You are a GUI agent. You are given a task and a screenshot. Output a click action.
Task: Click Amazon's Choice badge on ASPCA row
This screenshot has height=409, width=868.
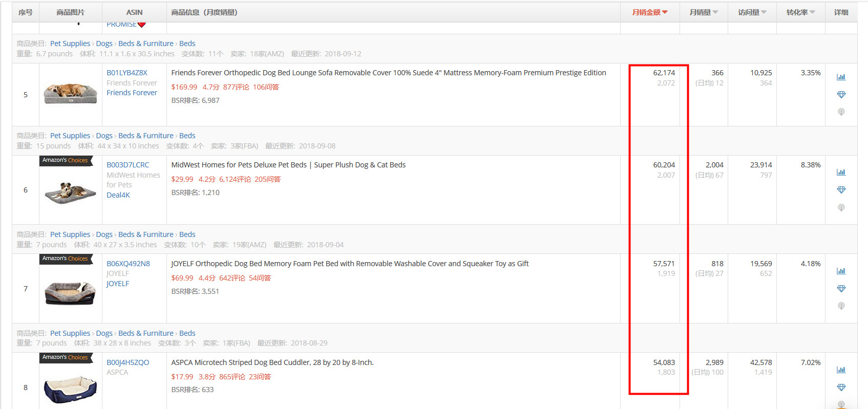(x=66, y=357)
